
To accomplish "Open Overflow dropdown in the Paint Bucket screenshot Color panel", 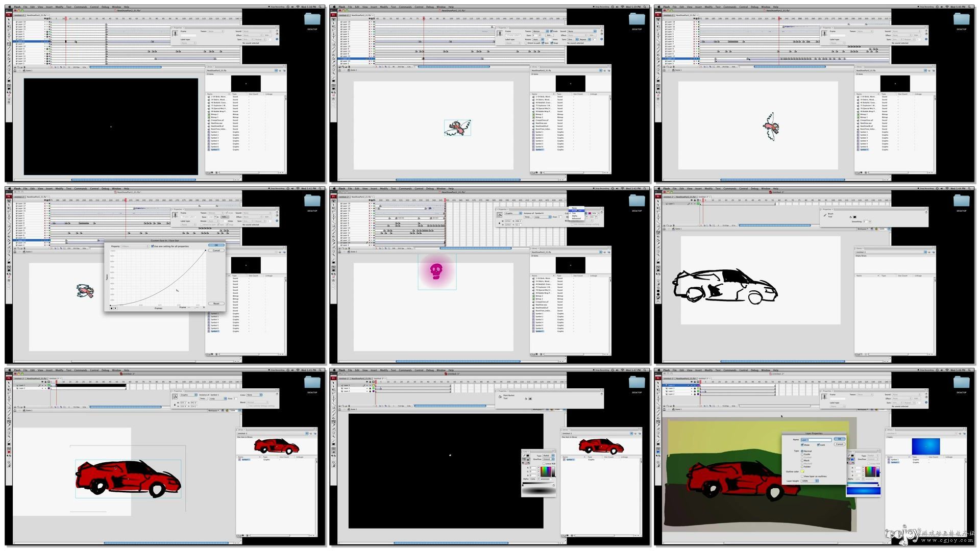I will [549, 459].
